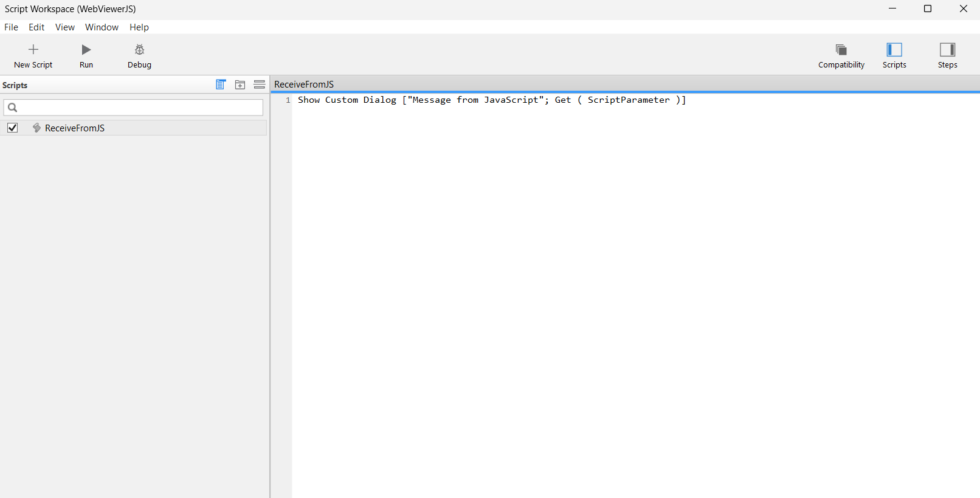Screen dimensions: 980x498
Task: Click the search magnifier icon
Action: coord(12,108)
